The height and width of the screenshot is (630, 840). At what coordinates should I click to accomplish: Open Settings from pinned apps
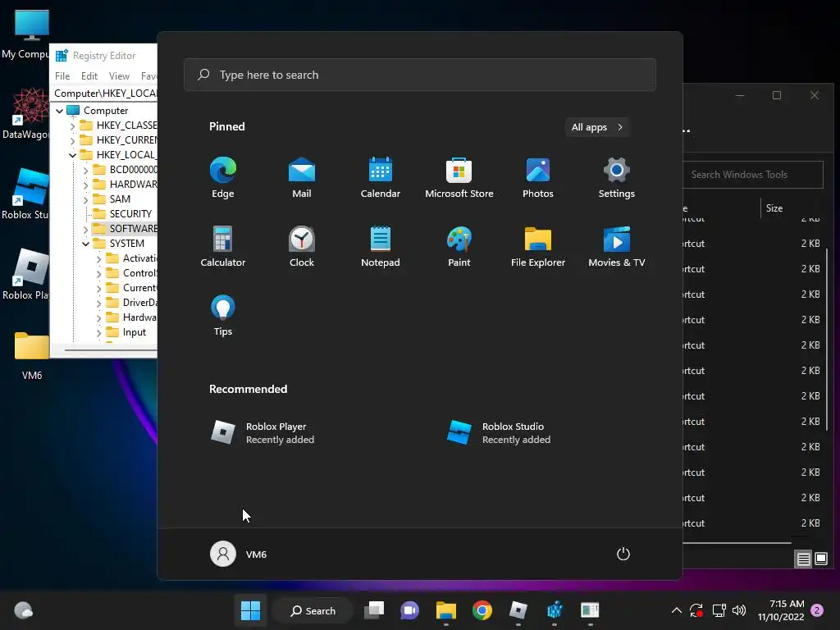tap(617, 178)
